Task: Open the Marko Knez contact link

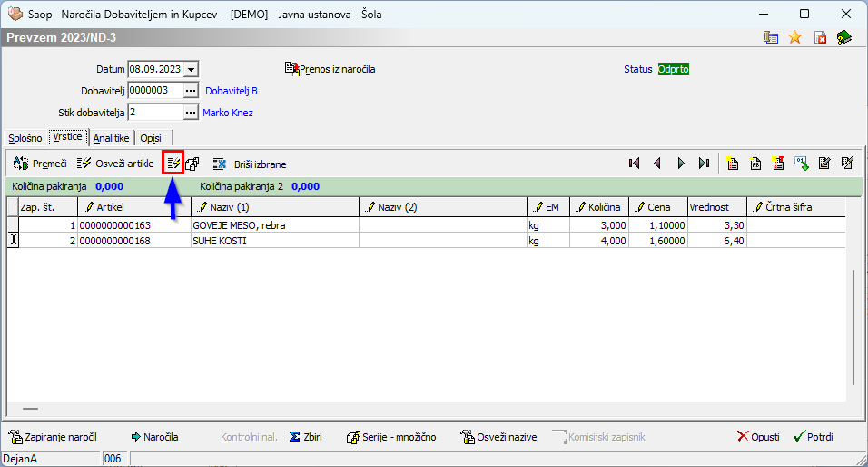Action: (228, 113)
